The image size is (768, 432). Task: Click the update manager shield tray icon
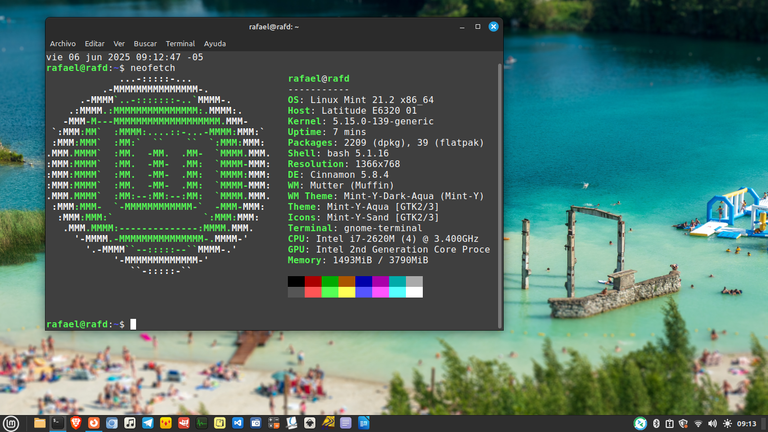(683, 423)
